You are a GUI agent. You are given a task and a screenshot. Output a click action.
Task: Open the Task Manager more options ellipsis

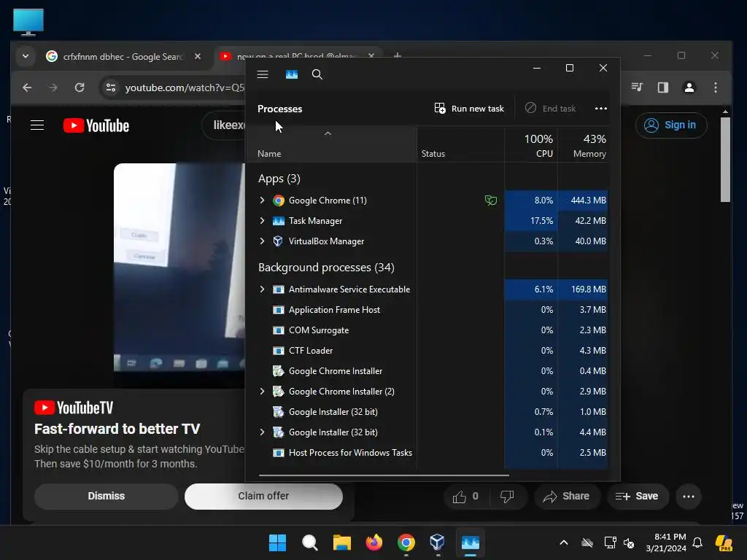pos(601,109)
